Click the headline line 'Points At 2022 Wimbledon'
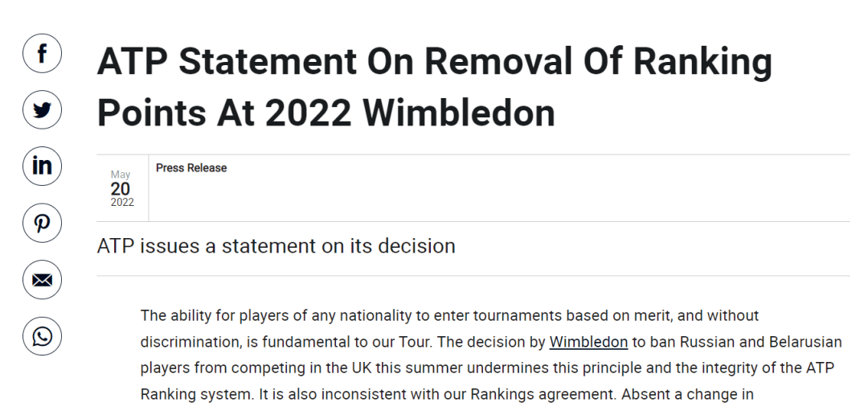The height and width of the screenshot is (411, 868). [x=326, y=113]
